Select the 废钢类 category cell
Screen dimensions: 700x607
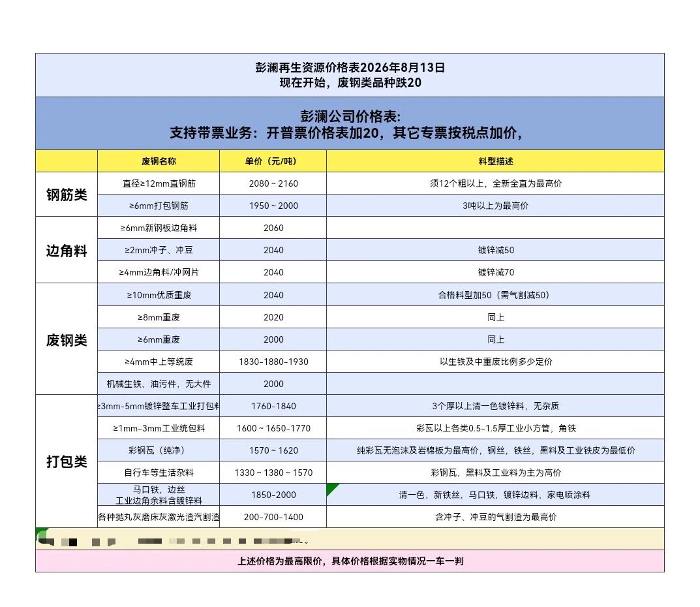(67, 339)
